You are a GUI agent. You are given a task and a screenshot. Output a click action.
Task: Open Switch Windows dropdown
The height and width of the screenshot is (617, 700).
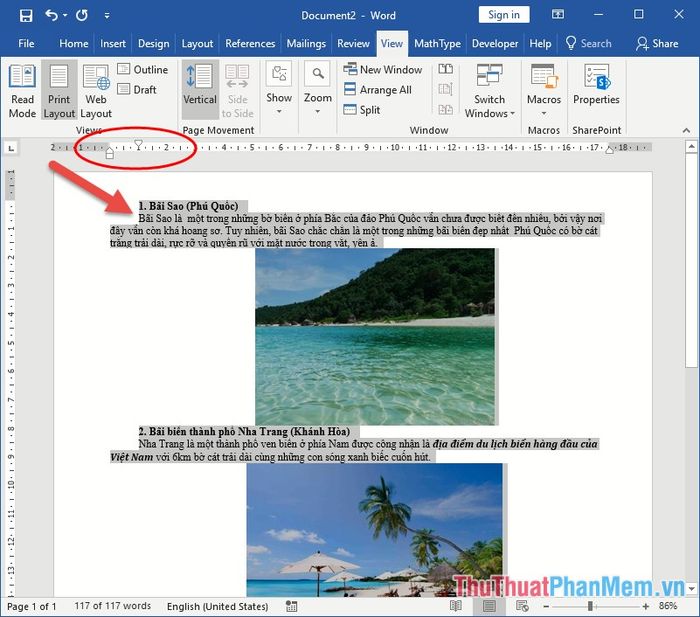489,91
